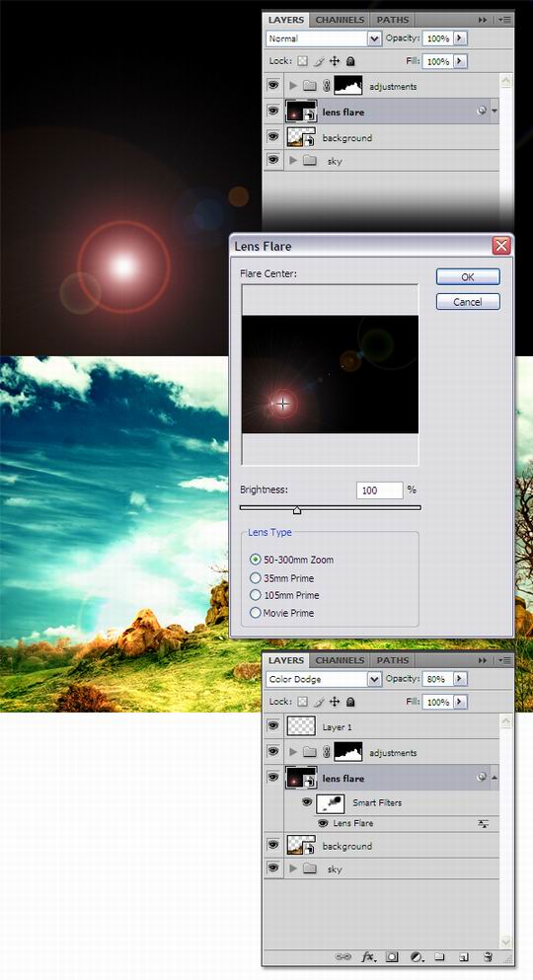Create a new group with folder icon
The width and height of the screenshot is (533, 980).
(x=440, y=957)
